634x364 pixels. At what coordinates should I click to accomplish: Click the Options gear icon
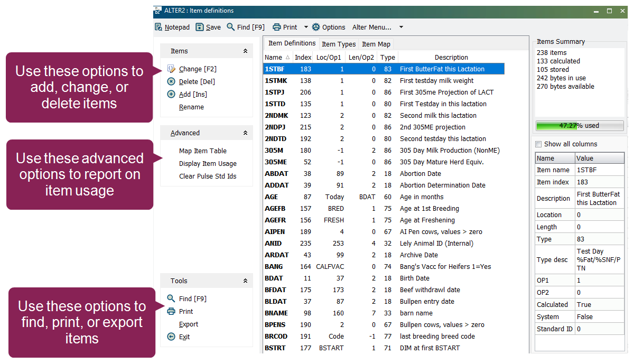pos(316,27)
